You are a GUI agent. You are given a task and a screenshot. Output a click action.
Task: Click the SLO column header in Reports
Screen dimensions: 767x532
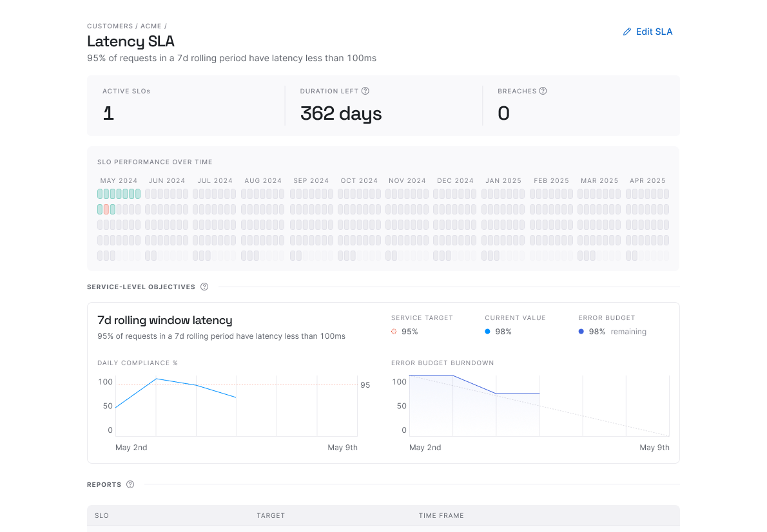(101, 515)
